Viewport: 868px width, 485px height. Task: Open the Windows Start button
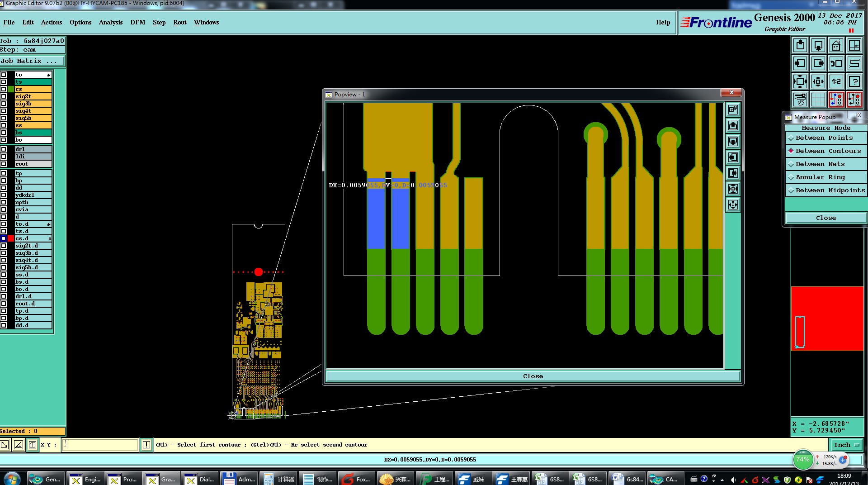pyautogui.click(x=12, y=479)
